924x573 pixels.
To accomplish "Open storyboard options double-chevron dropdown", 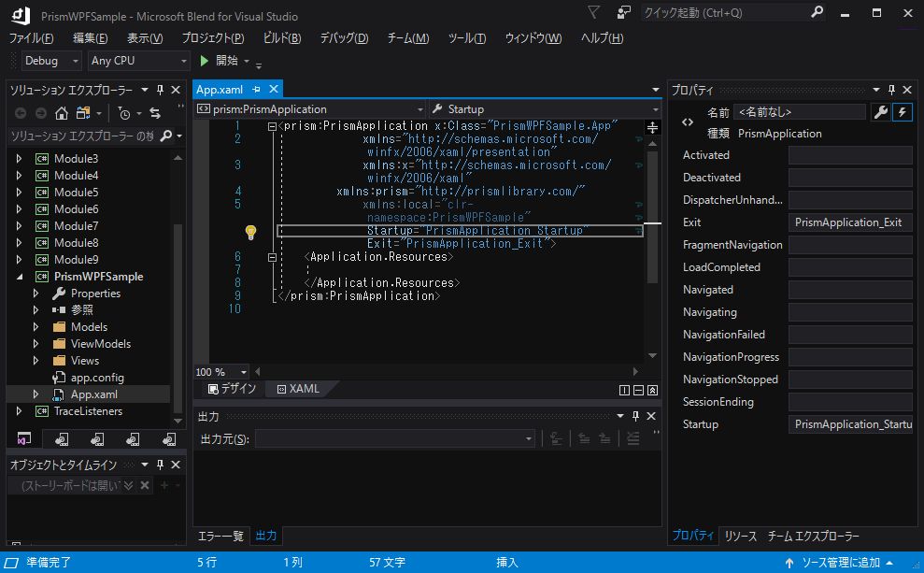I will pos(129,485).
